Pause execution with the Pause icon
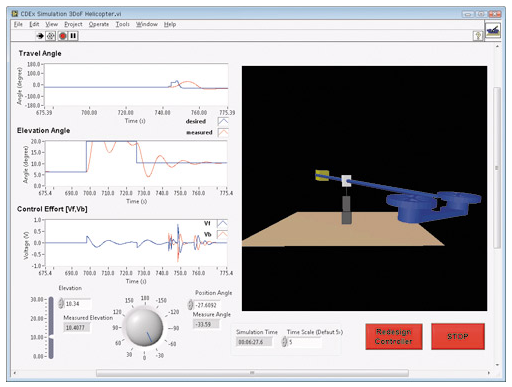 click(73, 36)
